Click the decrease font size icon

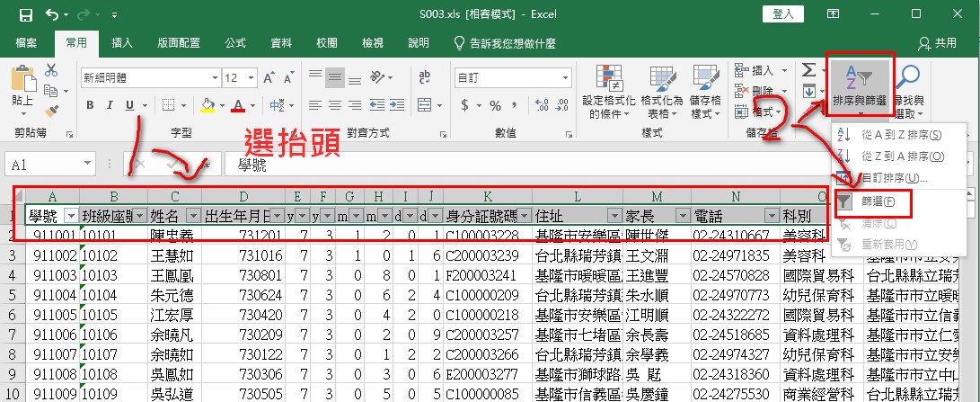[x=288, y=78]
